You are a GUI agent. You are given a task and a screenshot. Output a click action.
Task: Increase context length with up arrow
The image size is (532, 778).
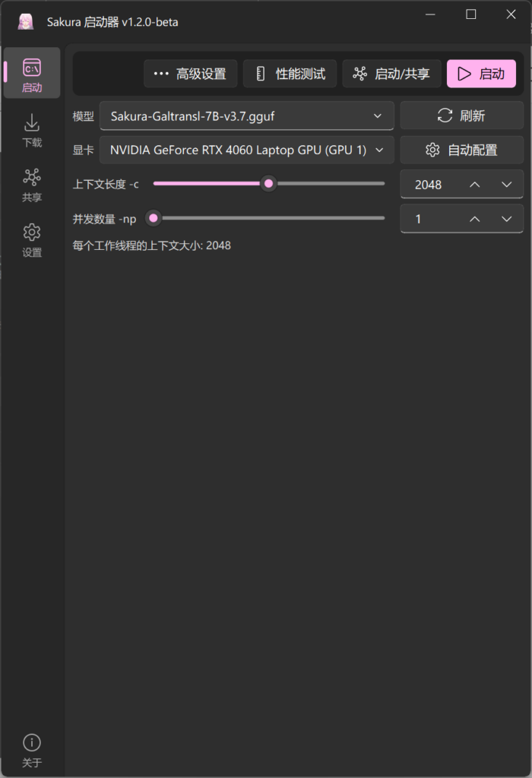click(x=474, y=185)
